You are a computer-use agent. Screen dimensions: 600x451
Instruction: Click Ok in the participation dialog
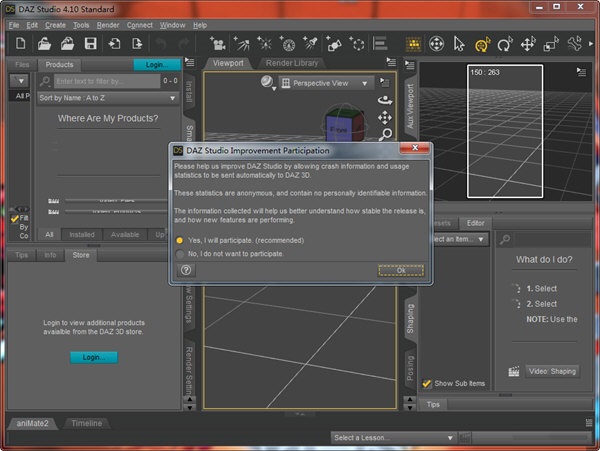pyautogui.click(x=400, y=270)
